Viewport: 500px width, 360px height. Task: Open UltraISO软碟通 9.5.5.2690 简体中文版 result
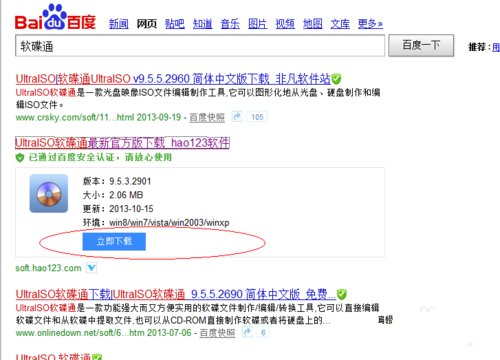click(176, 294)
